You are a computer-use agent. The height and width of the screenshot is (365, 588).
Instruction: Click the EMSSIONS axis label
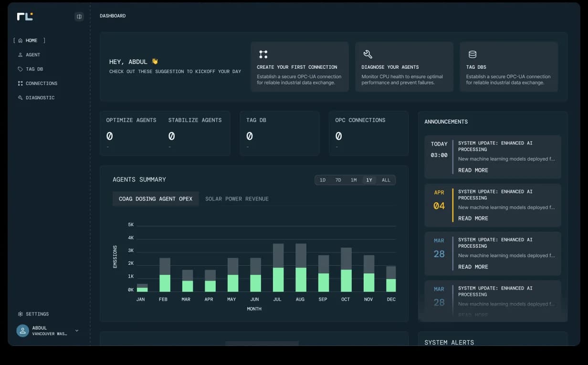click(115, 257)
